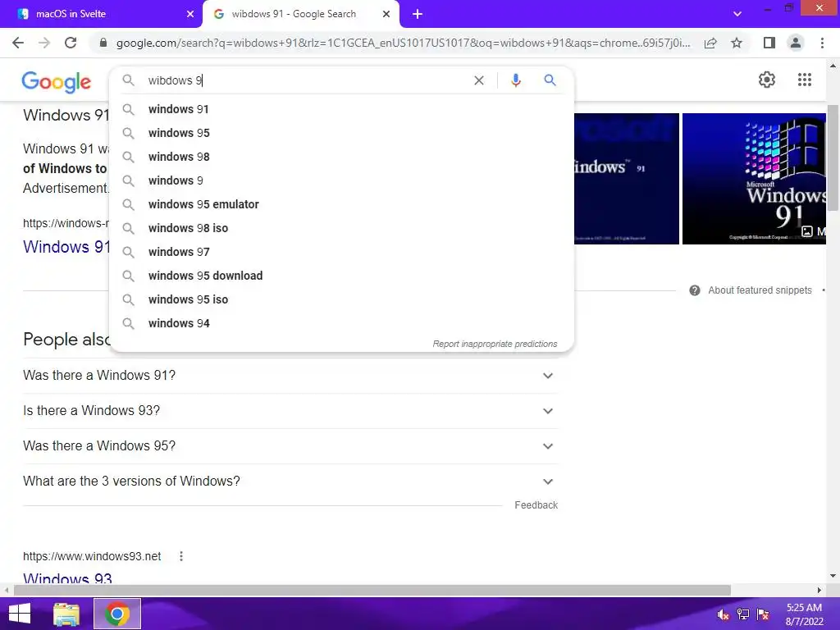Open the Windows 93 result title link
The width and height of the screenshot is (840, 630).
pos(67,579)
